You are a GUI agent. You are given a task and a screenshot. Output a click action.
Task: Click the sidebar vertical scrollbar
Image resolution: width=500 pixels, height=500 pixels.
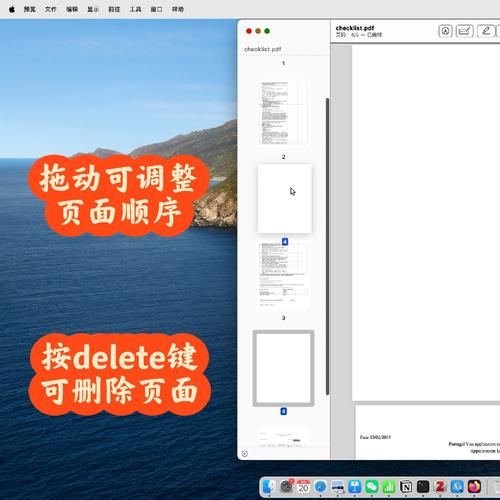[327, 247]
